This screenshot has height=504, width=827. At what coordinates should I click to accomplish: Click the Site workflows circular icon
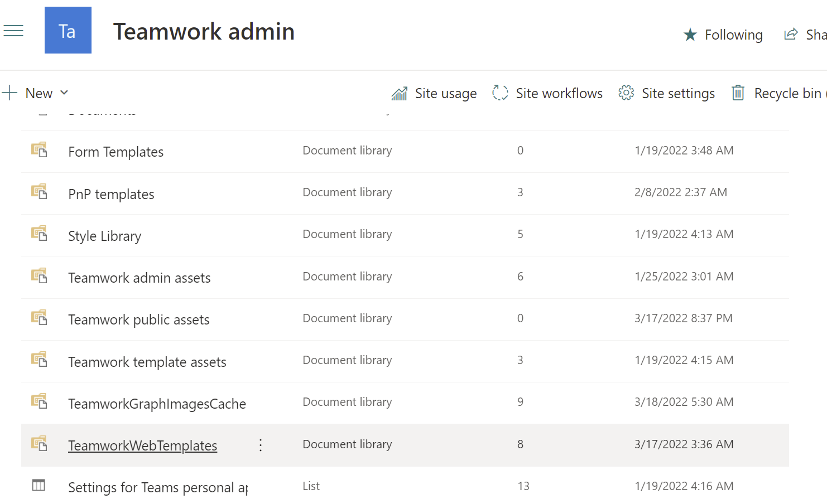click(500, 93)
